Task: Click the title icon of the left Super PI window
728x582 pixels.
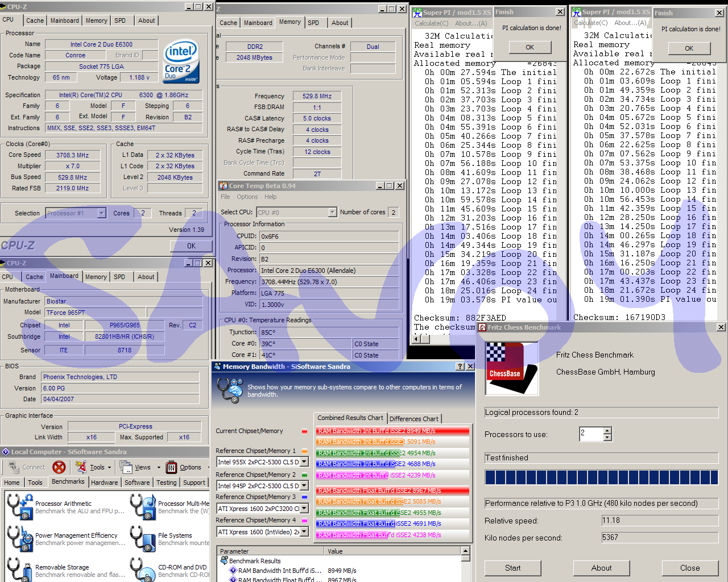Action: [x=417, y=12]
